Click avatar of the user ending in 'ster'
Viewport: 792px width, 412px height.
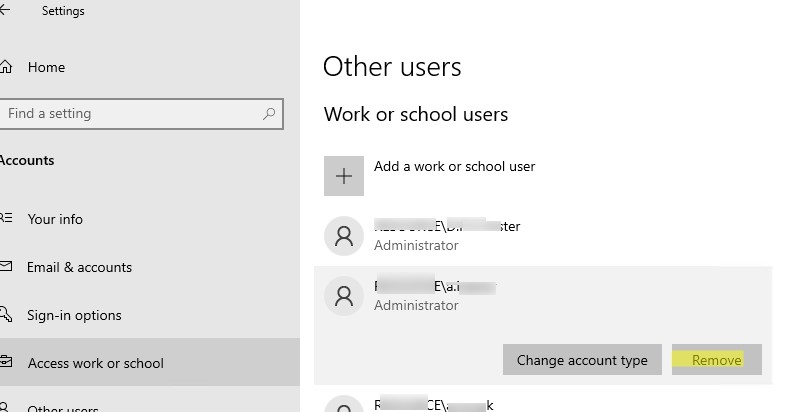point(344,236)
